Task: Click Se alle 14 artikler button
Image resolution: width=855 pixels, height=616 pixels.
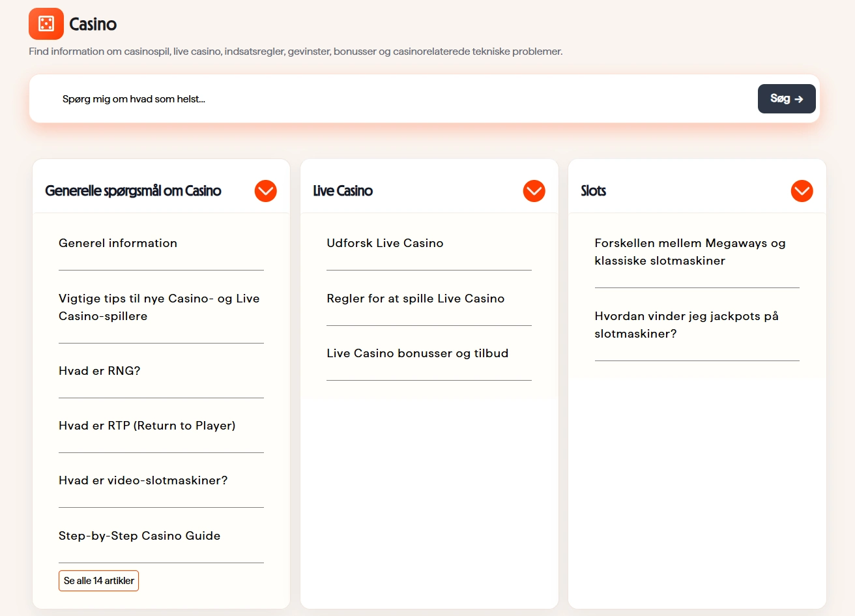Action: coord(98,581)
